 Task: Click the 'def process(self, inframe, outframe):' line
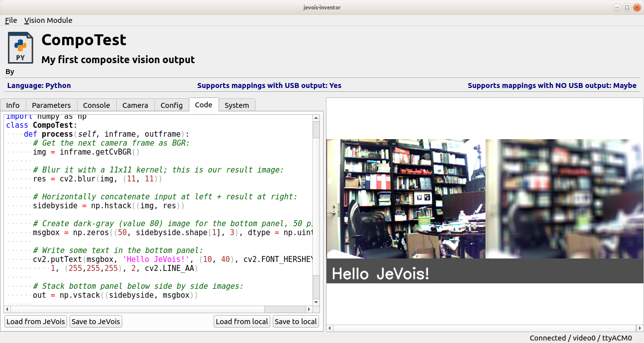(x=107, y=134)
